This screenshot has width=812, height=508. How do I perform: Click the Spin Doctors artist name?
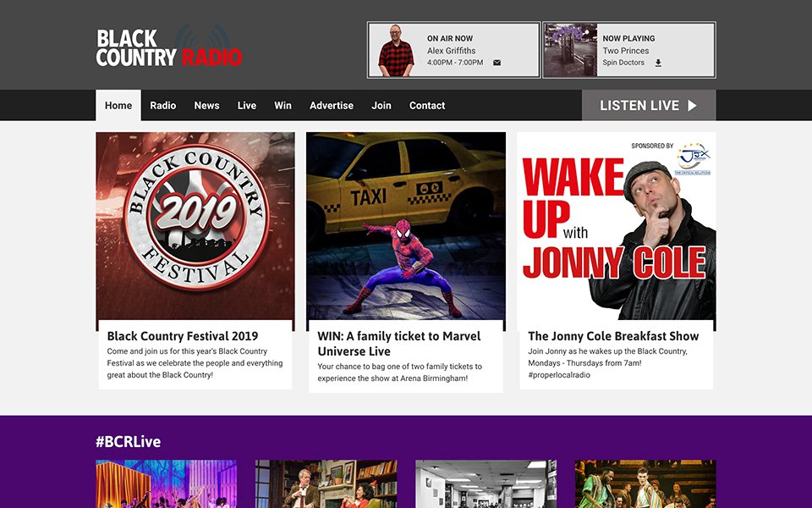click(x=623, y=63)
